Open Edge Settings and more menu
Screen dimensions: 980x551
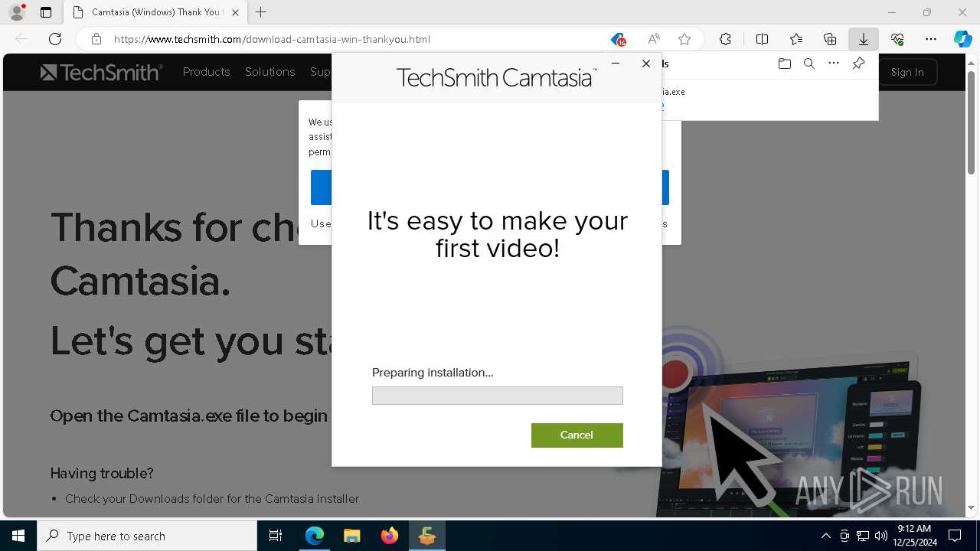(931, 39)
